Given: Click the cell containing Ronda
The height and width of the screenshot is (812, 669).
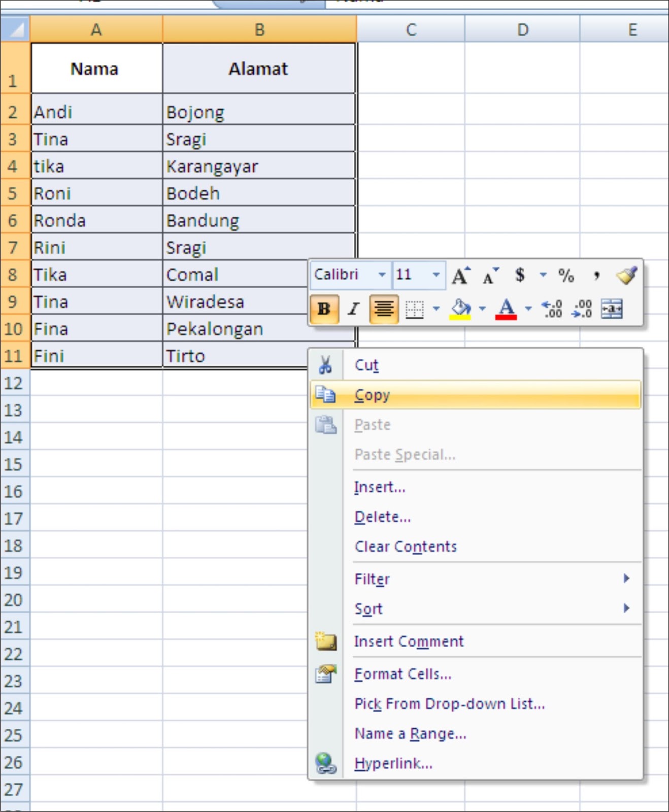Looking at the screenshot, I should [96, 220].
